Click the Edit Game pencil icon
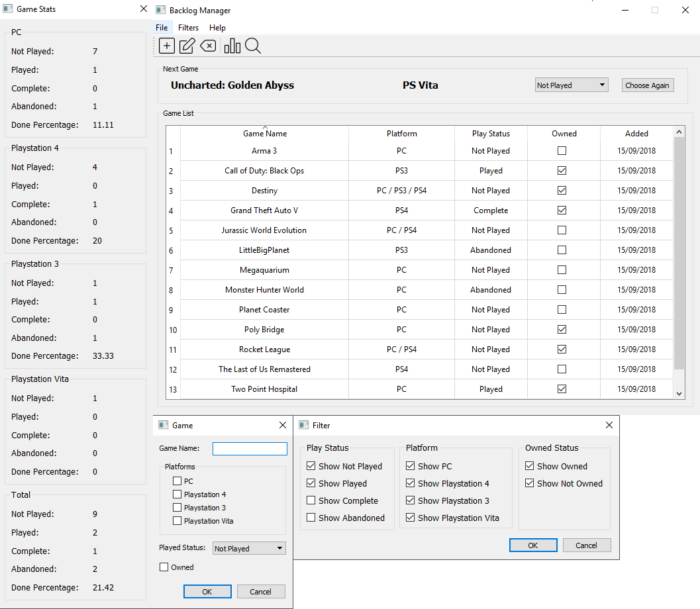The image size is (700, 609). pos(187,46)
